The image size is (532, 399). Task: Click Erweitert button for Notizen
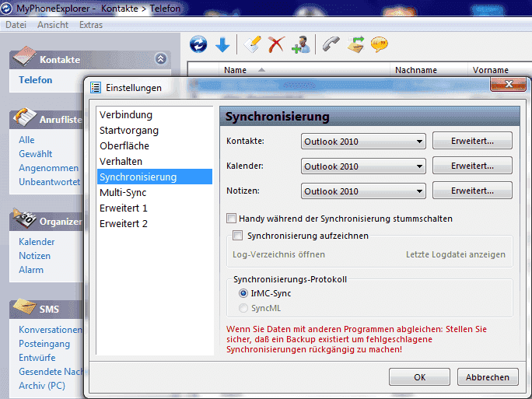pyautogui.click(x=472, y=191)
